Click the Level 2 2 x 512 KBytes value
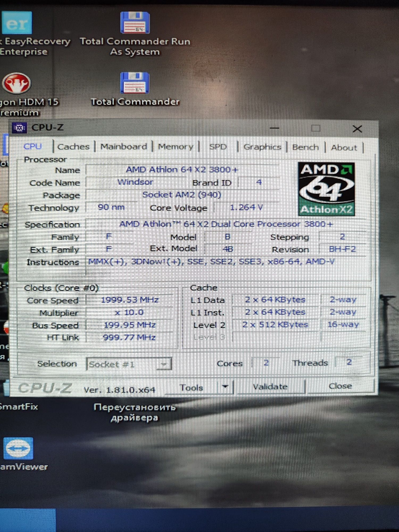Image resolution: width=399 pixels, height=532 pixels. (x=275, y=325)
